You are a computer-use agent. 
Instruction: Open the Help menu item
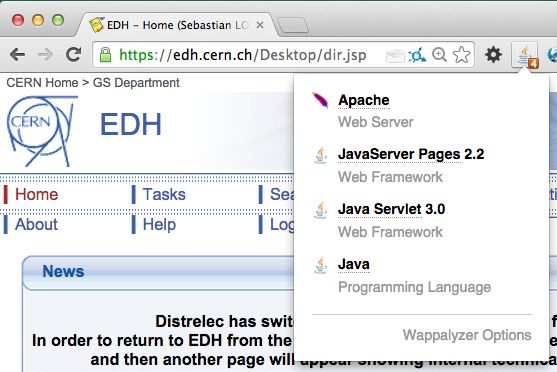[159, 225]
